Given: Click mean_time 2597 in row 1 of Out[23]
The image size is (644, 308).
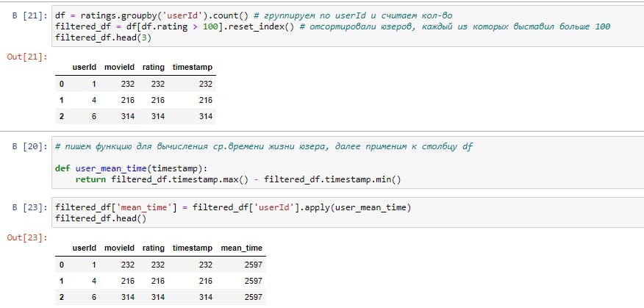Looking at the screenshot, I should (x=253, y=282).
